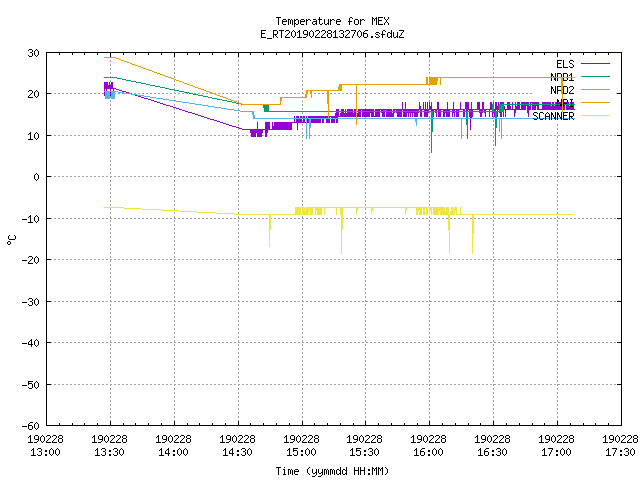Click the x-axis tick label 14:00

(x=173, y=452)
